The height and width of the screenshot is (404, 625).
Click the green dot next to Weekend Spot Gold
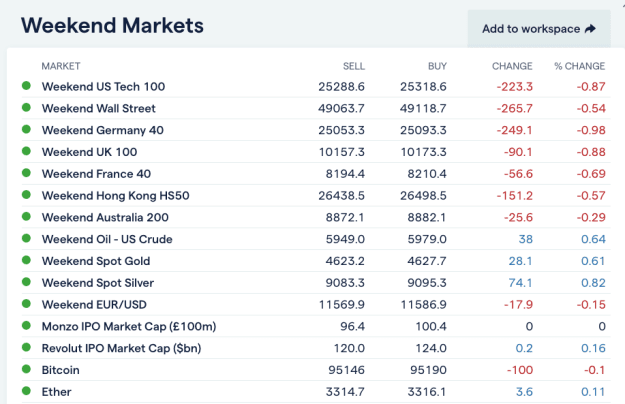(26, 260)
